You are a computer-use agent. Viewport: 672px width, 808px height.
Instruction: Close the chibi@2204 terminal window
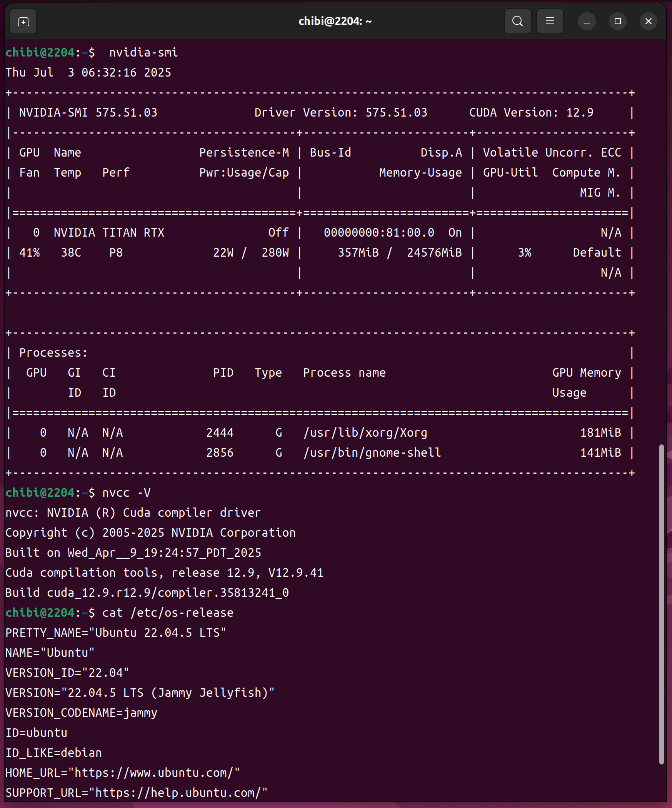648,22
